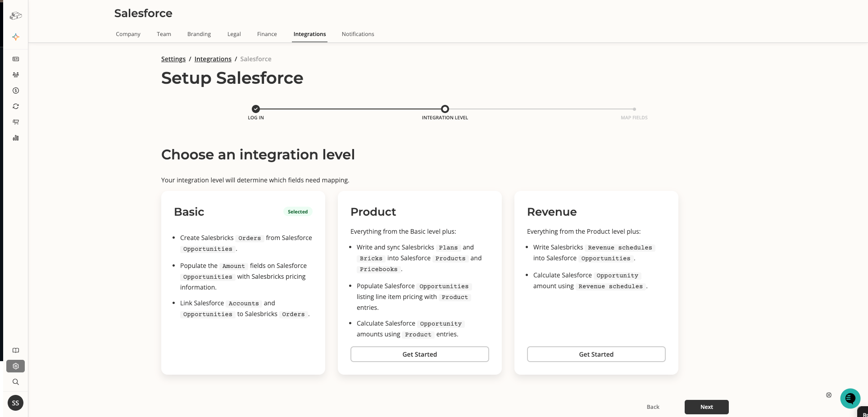Switch to the Legal tab
Image resolution: width=868 pixels, height=417 pixels.
point(234,34)
